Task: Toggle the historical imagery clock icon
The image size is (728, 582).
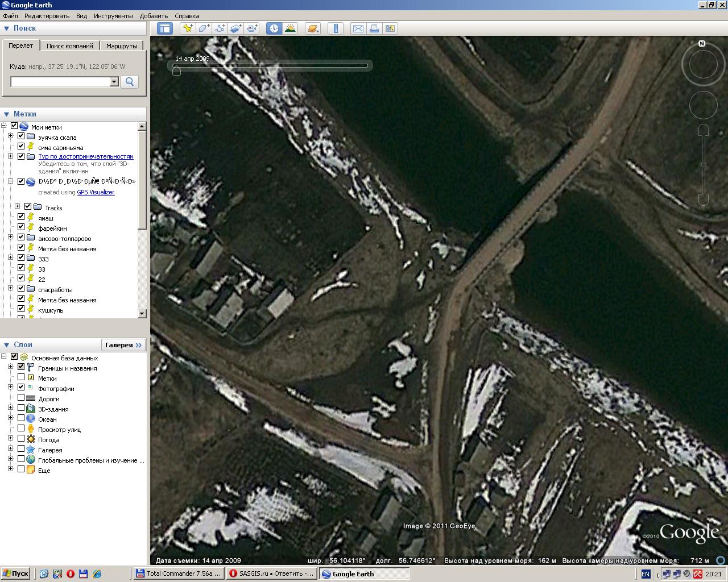Action: tap(274, 28)
